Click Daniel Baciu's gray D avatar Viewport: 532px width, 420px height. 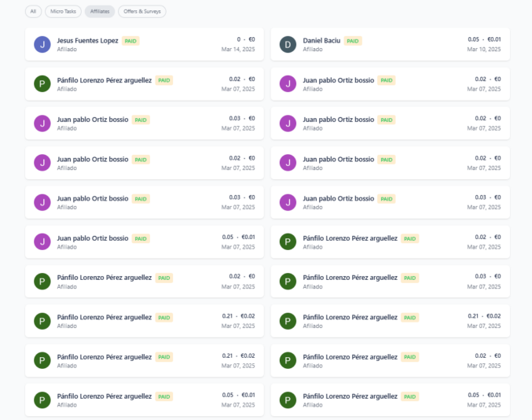288,45
